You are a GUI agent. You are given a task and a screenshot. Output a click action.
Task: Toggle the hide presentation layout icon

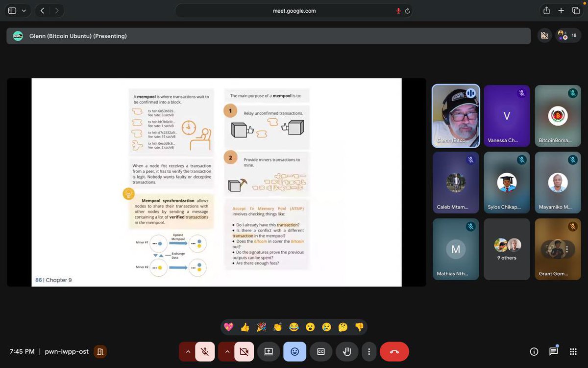[544, 35]
